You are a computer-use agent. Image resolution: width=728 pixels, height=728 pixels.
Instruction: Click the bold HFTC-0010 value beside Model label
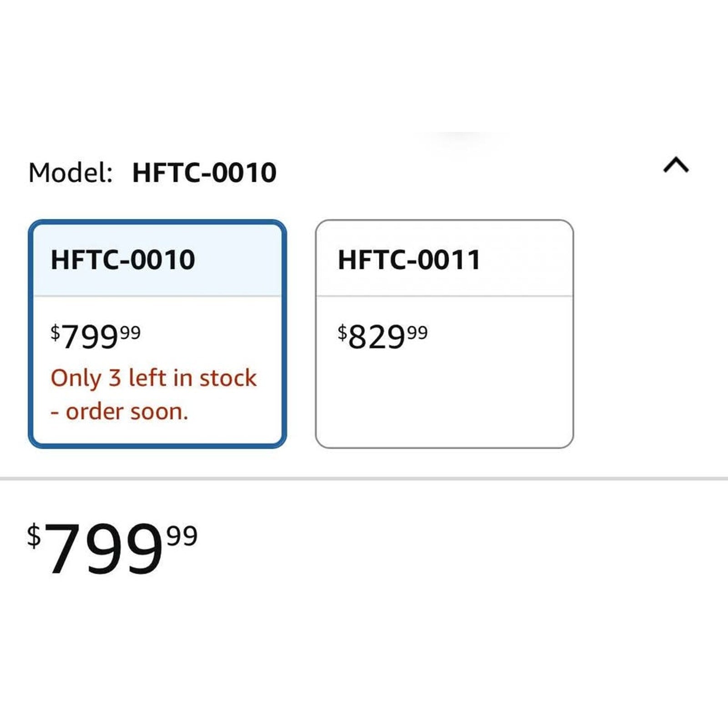[x=204, y=173]
